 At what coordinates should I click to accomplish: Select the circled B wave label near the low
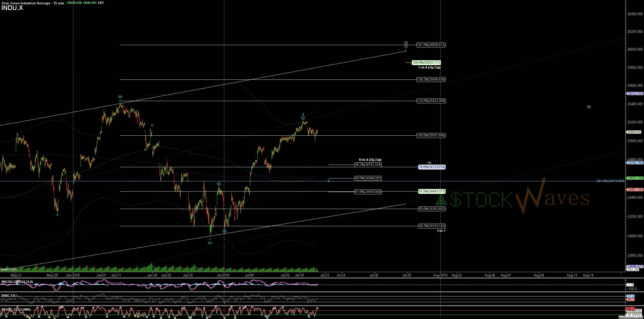[x=225, y=231]
